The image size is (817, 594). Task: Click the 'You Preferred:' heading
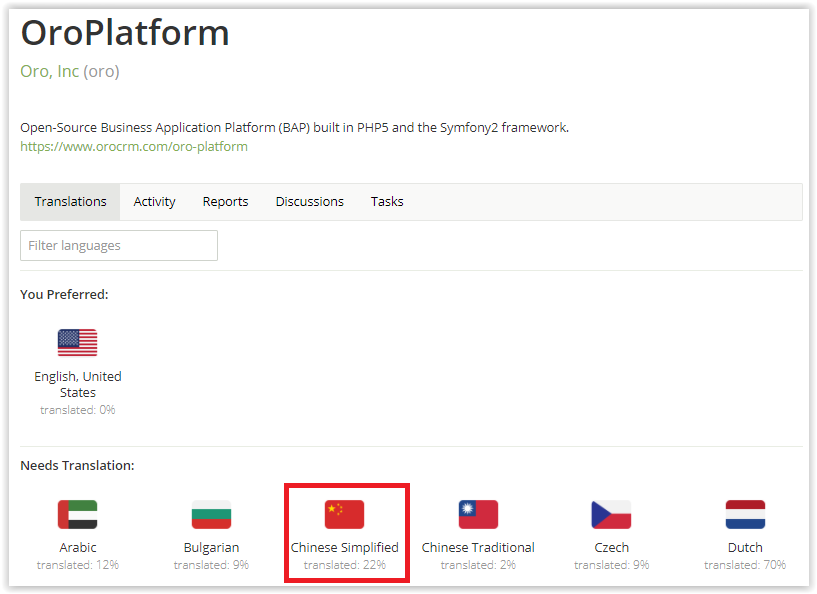64,294
